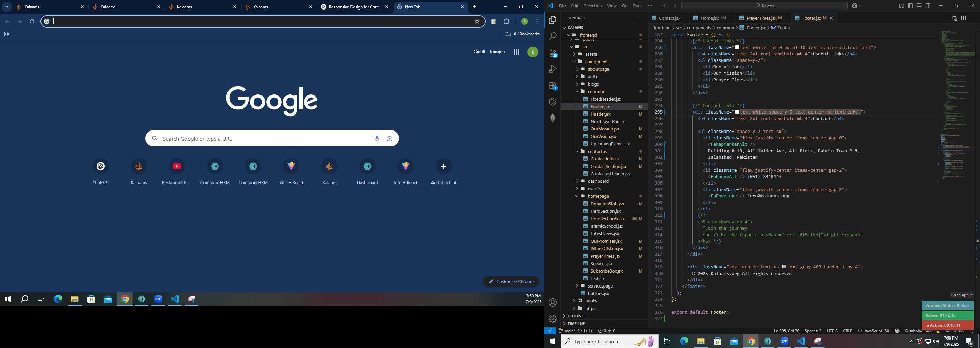Open the MongoDB leaf icon in activity bar
Screen dimensions: 980x348
552,118
